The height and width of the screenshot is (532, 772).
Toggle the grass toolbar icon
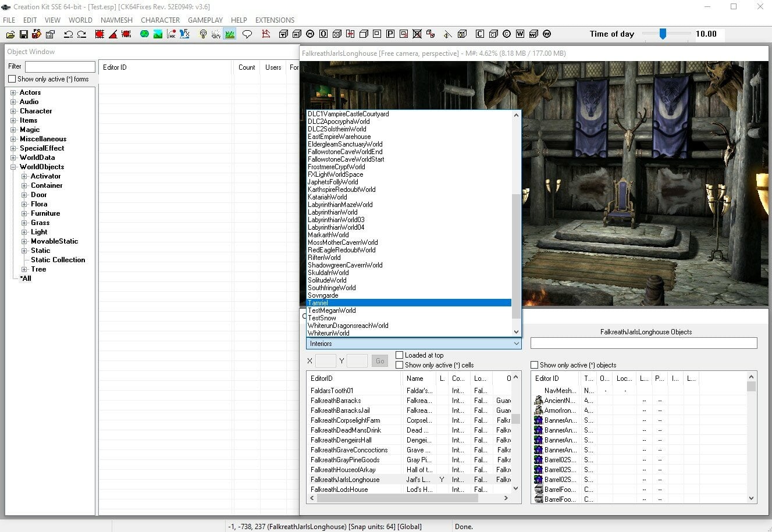229,34
